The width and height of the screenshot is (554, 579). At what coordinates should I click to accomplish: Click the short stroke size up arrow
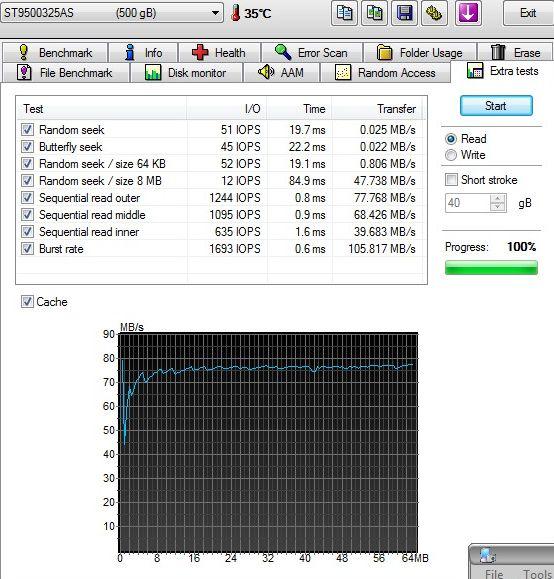point(497,199)
